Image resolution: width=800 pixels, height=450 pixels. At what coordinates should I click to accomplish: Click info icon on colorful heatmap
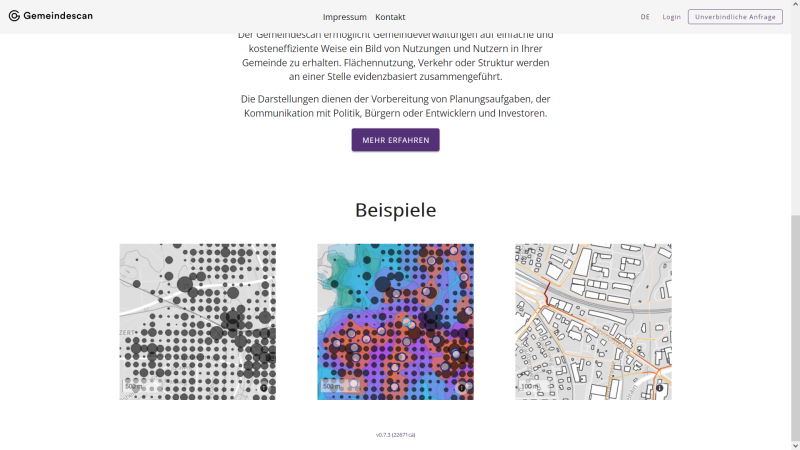pos(463,387)
